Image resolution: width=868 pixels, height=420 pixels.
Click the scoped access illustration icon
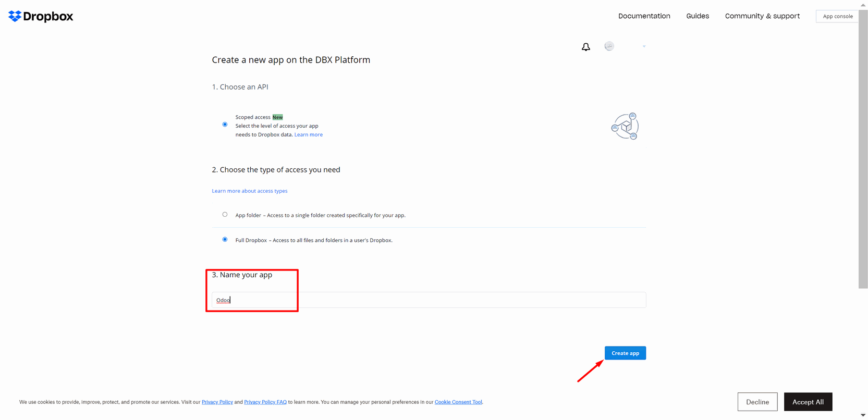[625, 126]
